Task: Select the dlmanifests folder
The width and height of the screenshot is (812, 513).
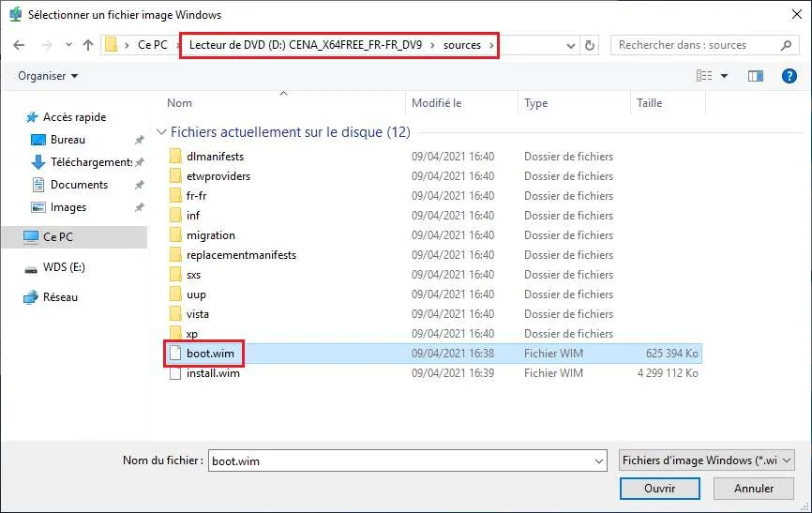Action: [x=215, y=157]
